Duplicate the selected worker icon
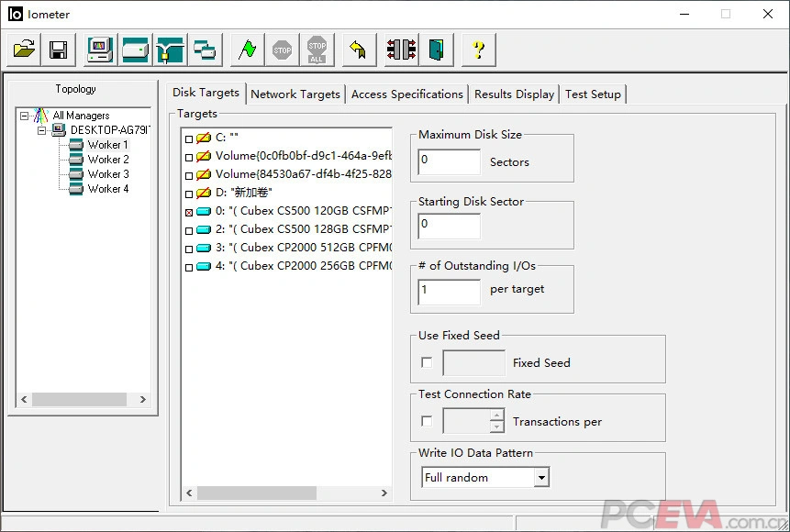790x532 pixels. (205, 50)
